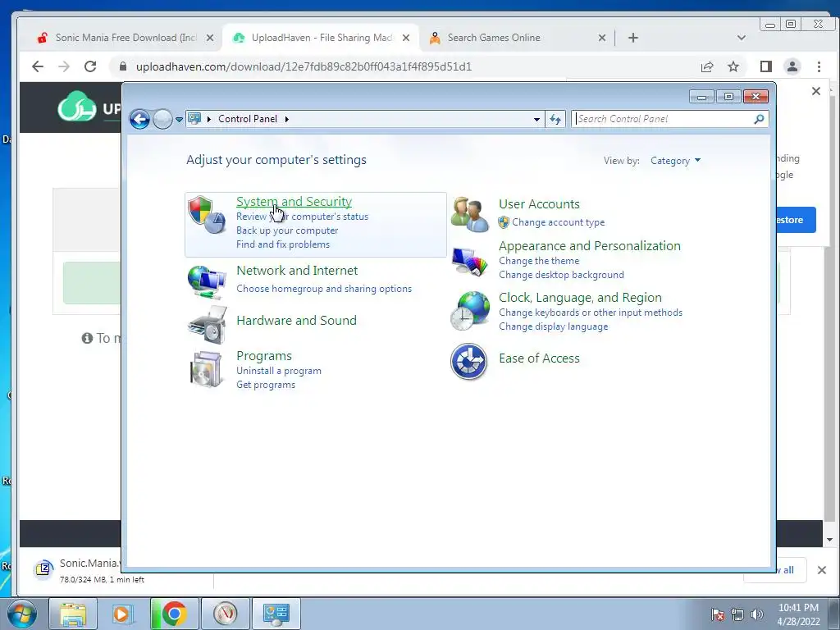840x630 pixels.
Task: Open Change keyboards or other input methods
Action: click(x=591, y=313)
